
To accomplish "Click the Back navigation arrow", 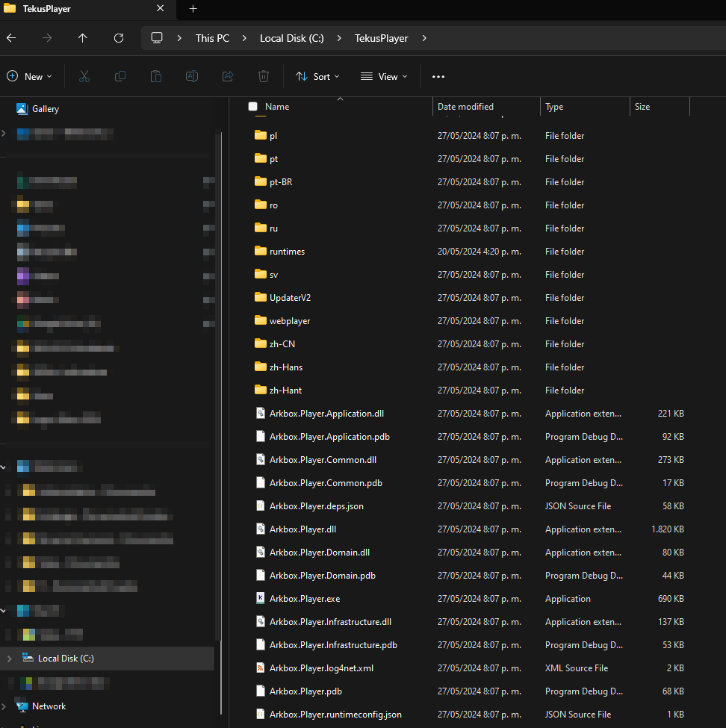I will click(x=11, y=38).
